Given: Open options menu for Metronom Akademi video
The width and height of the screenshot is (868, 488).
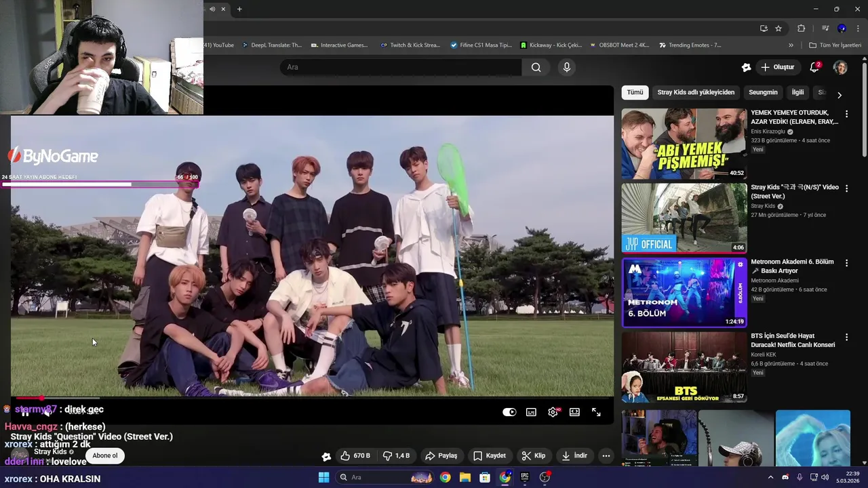Looking at the screenshot, I should pyautogui.click(x=846, y=263).
